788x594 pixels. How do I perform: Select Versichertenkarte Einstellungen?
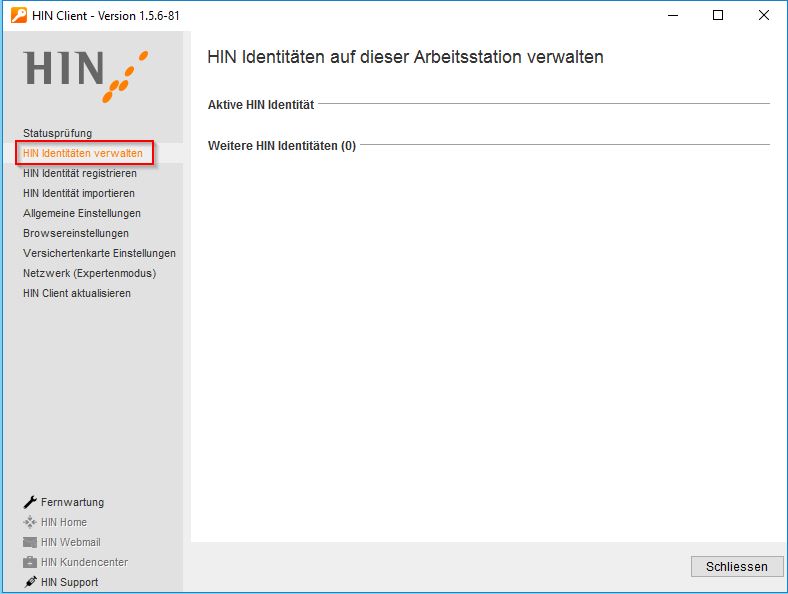tap(99, 253)
